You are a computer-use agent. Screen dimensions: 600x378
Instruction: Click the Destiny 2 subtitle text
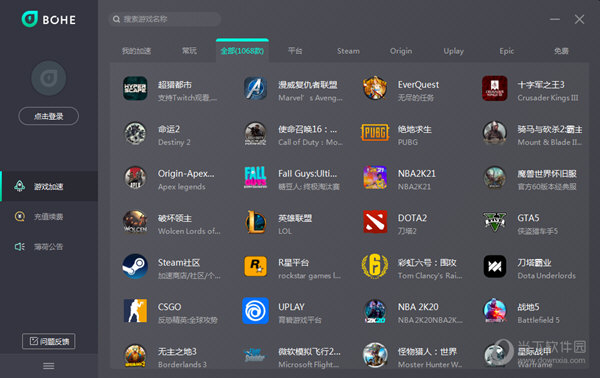coord(174,142)
